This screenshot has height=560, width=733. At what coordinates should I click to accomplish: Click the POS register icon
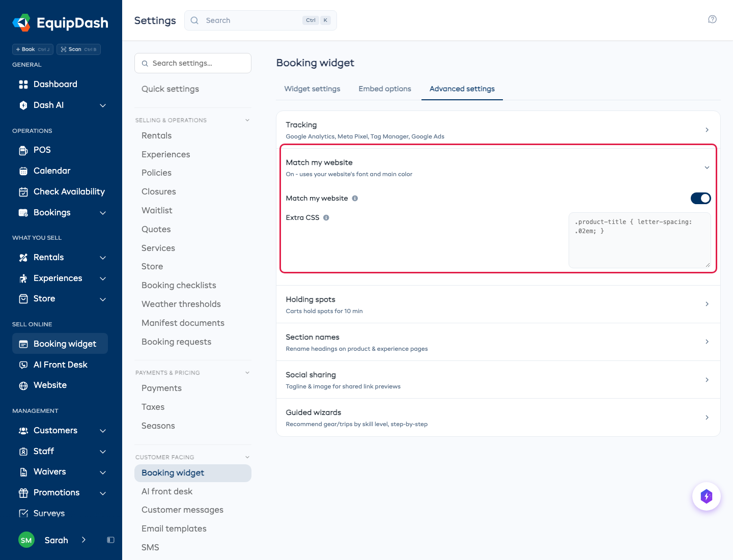(x=23, y=150)
